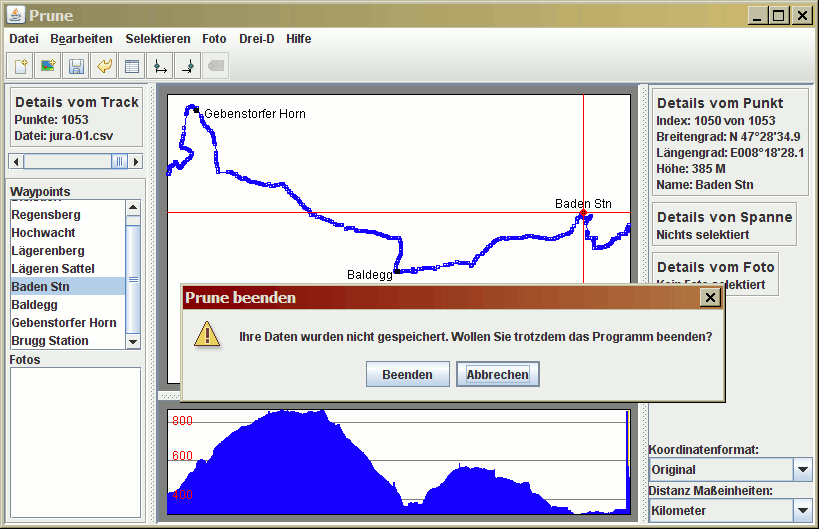
Task: Click the set range end icon
Action: pyautogui.click(x=187, y=67)
